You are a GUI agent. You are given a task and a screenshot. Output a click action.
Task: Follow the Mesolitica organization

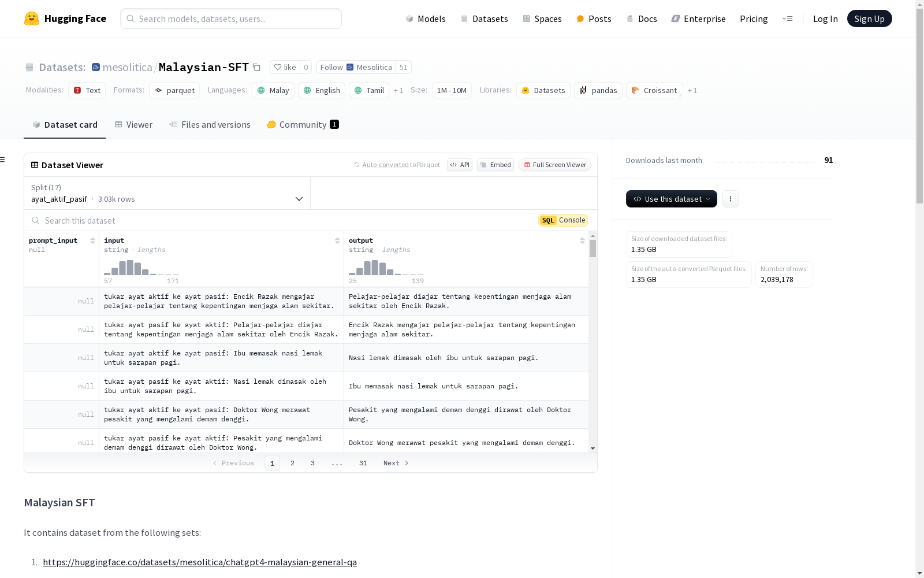[x=356, y=67]
